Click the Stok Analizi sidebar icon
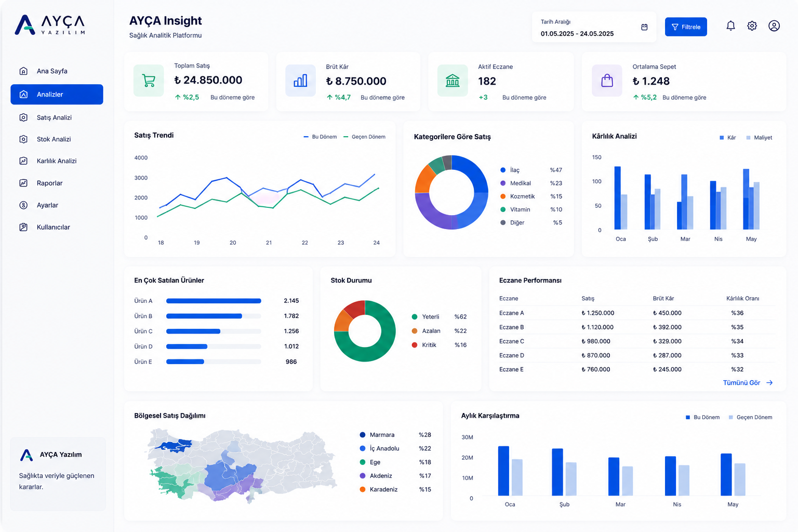This screenshot has height=532, width=798. pyautogui.click(x=23, y=139)
